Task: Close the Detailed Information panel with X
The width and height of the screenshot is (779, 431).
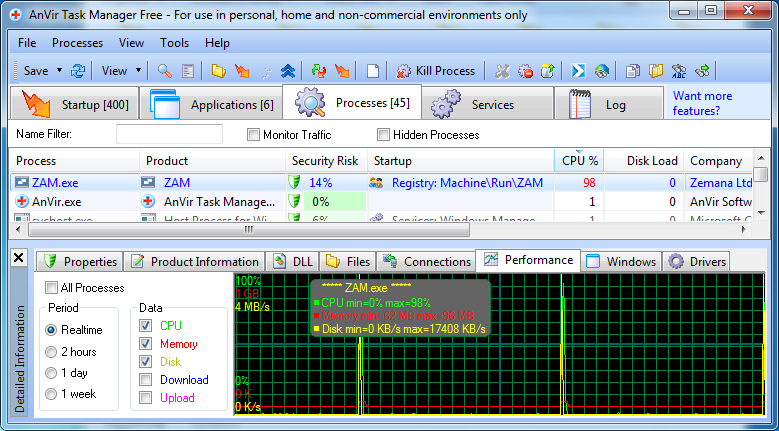Action: click(18, 258)
